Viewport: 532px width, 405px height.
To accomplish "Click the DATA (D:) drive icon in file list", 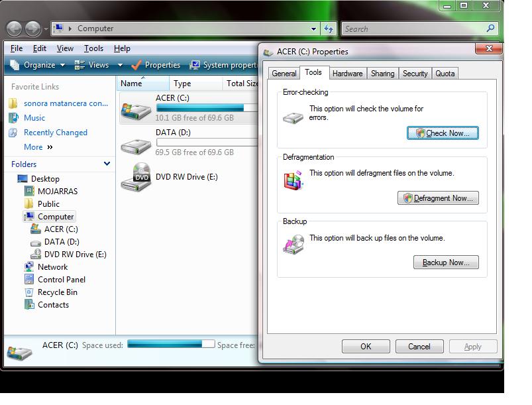I will pyautogui.click(x=136, y=146).
